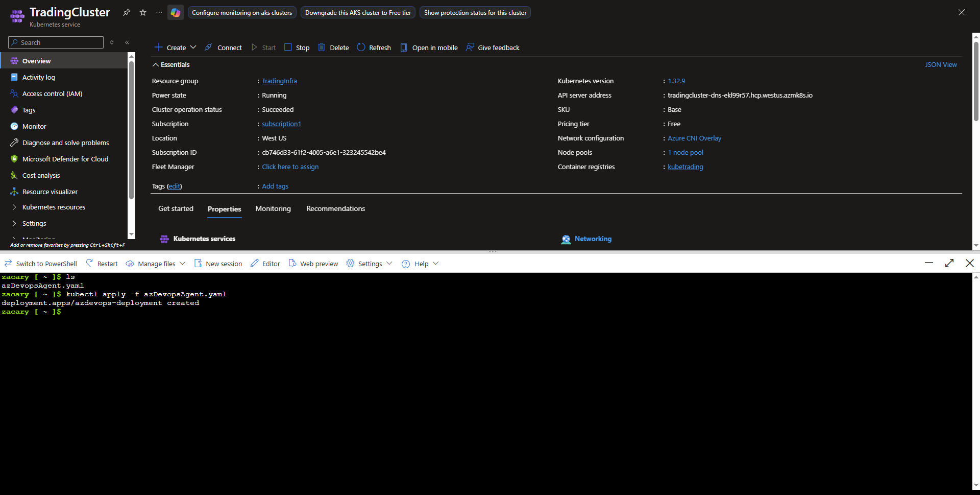Expand Kubernetes resources in sidebar
980x495 pixels.
point(14,207)
